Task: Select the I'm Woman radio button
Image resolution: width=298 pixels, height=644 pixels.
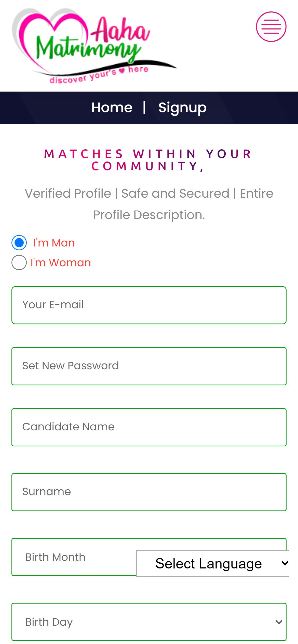Action: point(19,262)
